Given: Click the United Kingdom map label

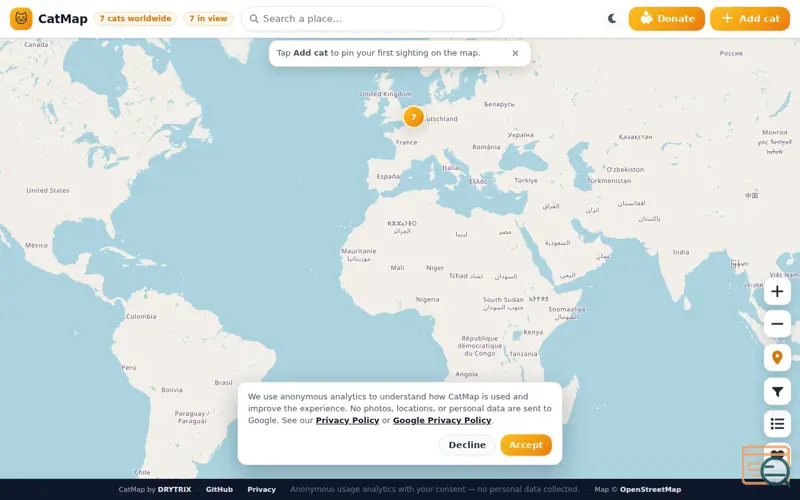Looking at the screenshot, I should (x=386, y=94).
